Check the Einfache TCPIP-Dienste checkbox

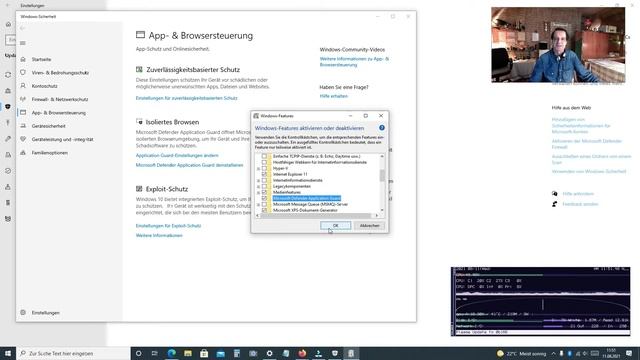pyautogui.click(x=264, y=156)
